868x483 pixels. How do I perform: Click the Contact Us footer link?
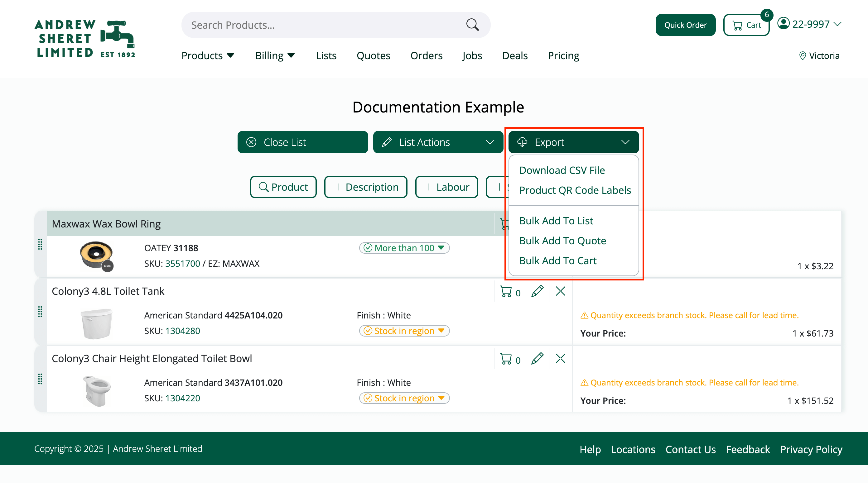coord(690,449)
